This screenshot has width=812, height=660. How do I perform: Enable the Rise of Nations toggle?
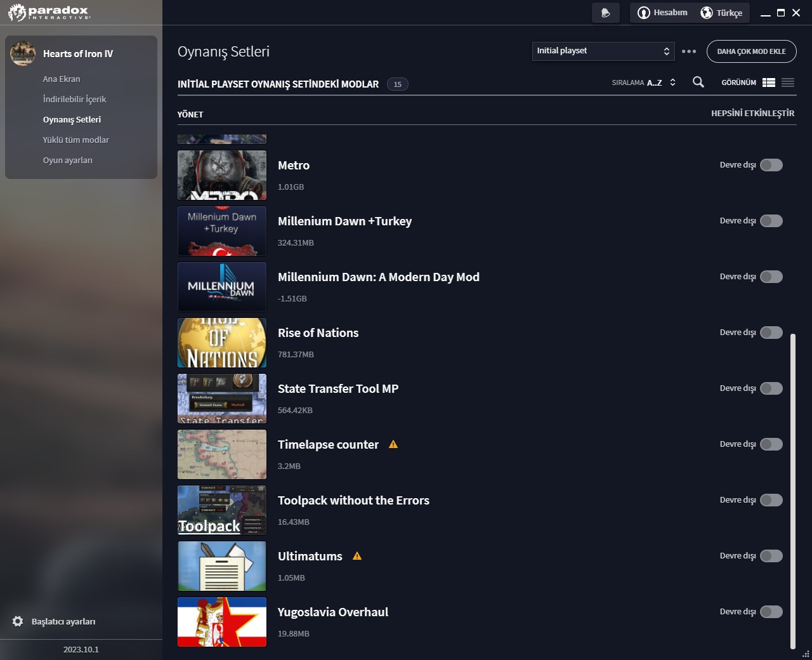[x=771, y=333]
